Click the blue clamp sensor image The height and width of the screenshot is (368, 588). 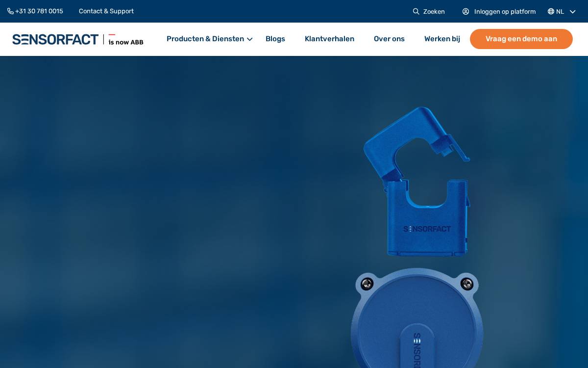(x=417, y=182)
